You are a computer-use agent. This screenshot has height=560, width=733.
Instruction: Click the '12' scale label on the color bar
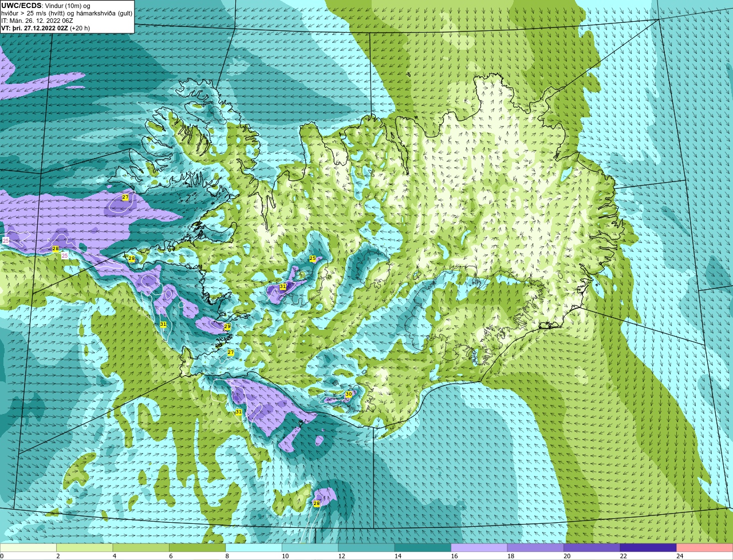click(341, 555)
